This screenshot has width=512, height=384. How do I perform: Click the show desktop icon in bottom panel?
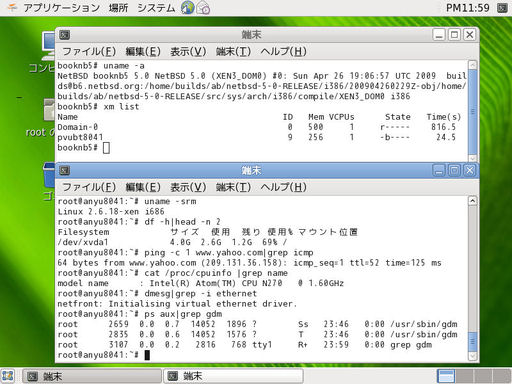coord(8,376)
